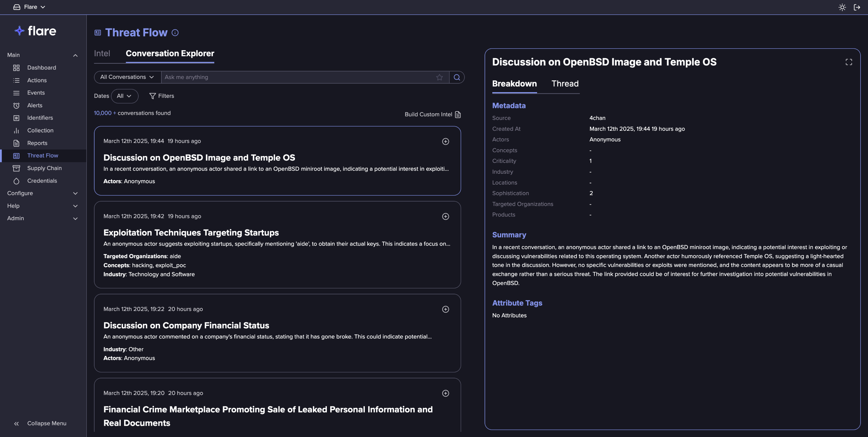
Task: Click the Threat Flow info icon
Action: [x=175, y=33]
